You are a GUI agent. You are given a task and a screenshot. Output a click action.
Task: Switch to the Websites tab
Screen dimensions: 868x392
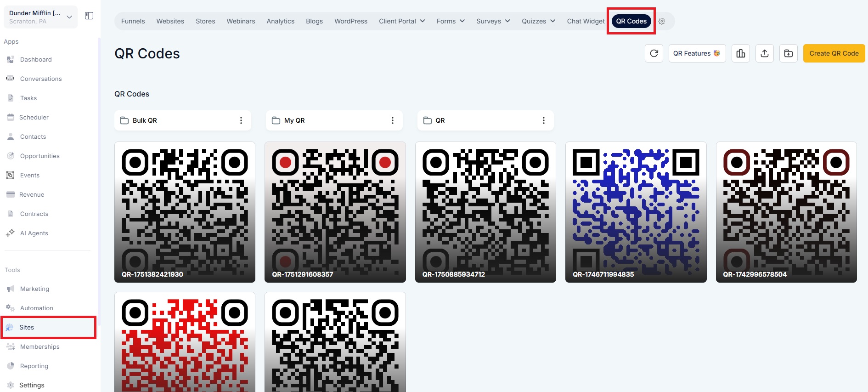(170, 21)
